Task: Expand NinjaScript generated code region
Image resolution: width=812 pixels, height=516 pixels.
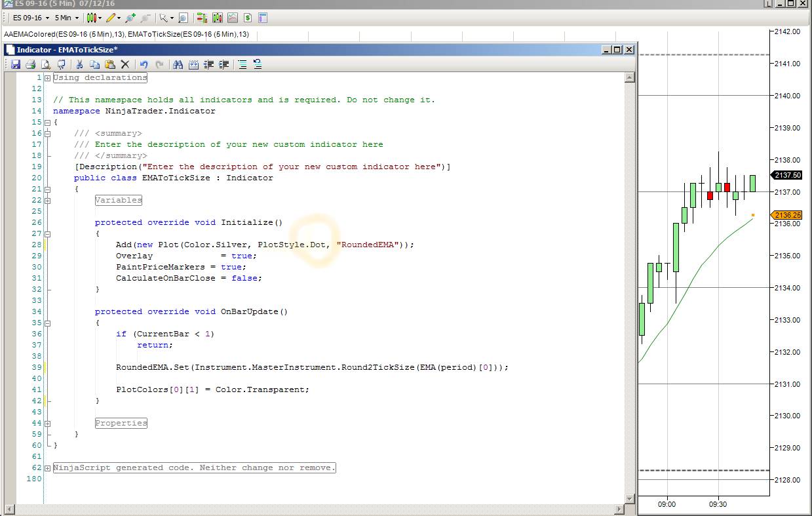Action: (47, 468)
